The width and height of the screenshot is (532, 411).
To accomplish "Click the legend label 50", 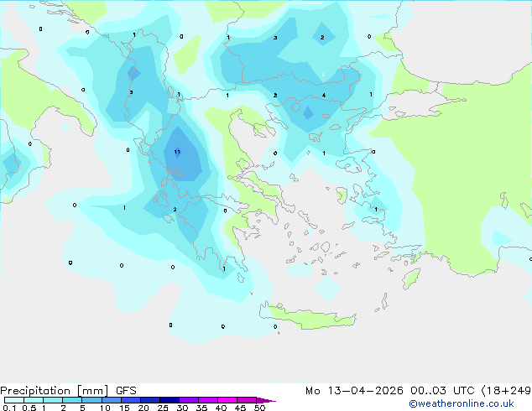I will (x=259, y=408).
